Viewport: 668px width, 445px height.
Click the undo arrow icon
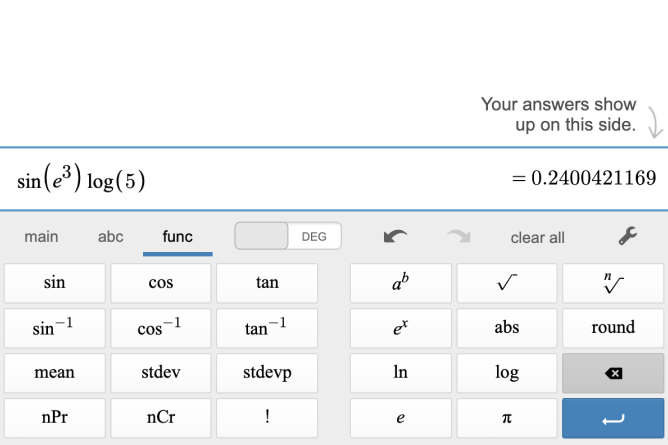coord(395,237)
